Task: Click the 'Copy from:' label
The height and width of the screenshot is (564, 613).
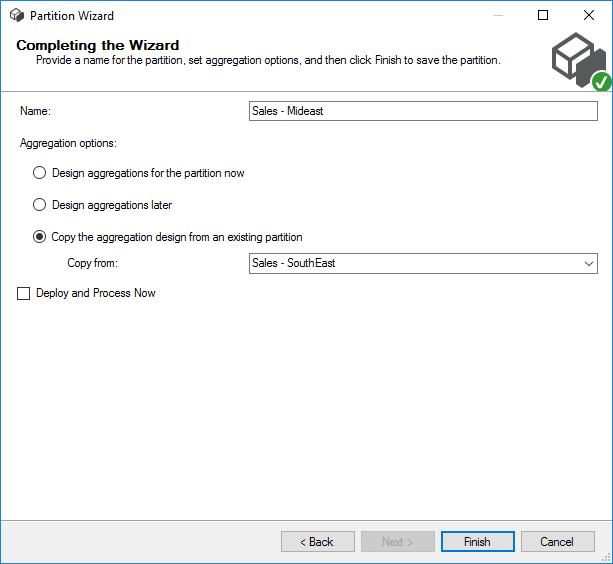Action: point(93,263)
